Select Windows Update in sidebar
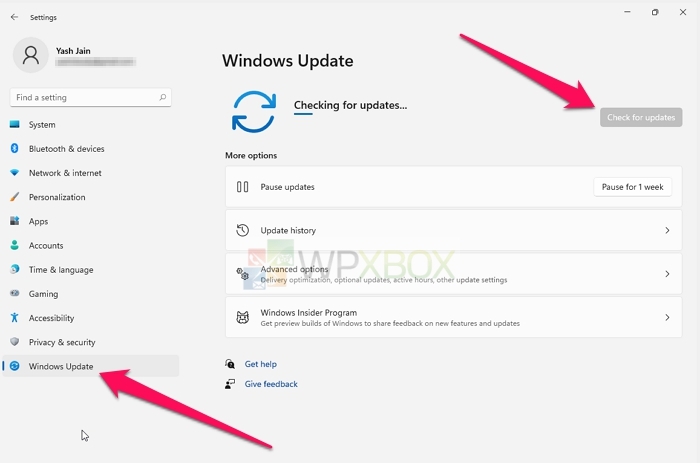700x463 pixels. click(91, 366)
